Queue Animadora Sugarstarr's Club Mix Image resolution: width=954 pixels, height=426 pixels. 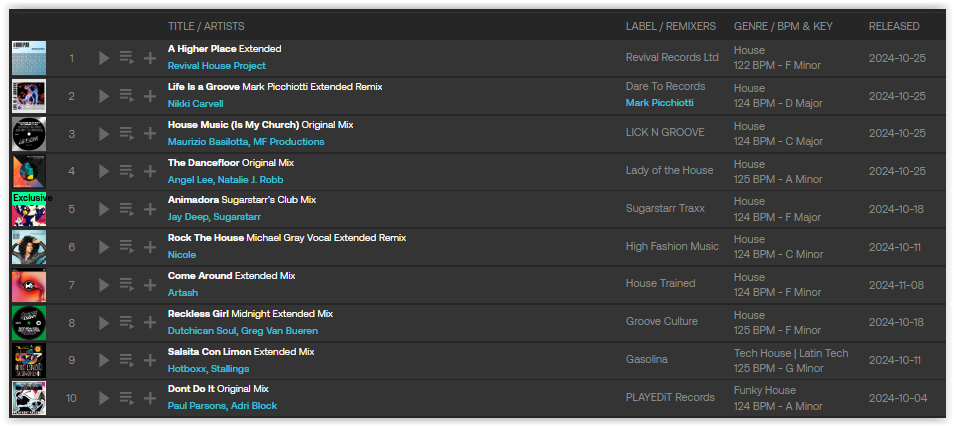click(127, 209)
